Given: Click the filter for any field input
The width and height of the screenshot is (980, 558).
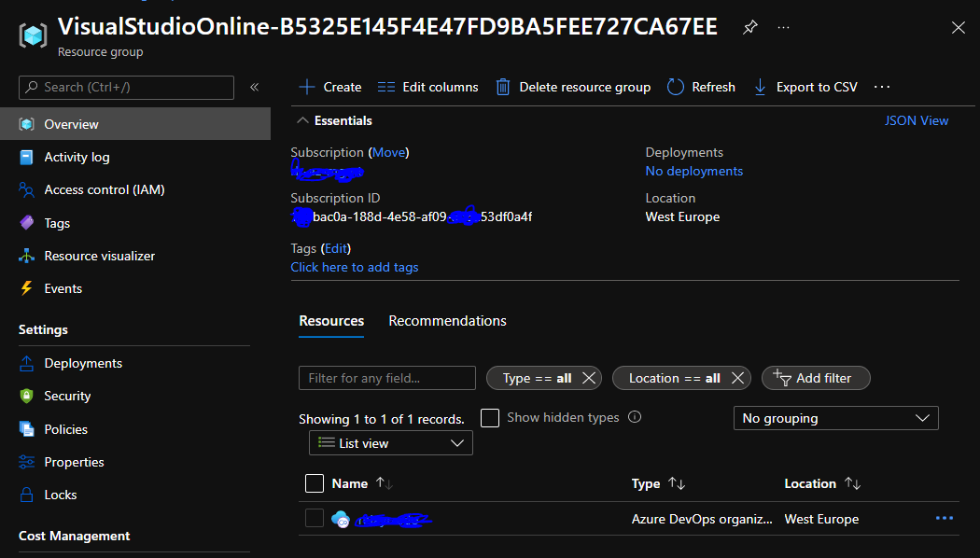Looking at the screenshot, I should tap(386, 377).
